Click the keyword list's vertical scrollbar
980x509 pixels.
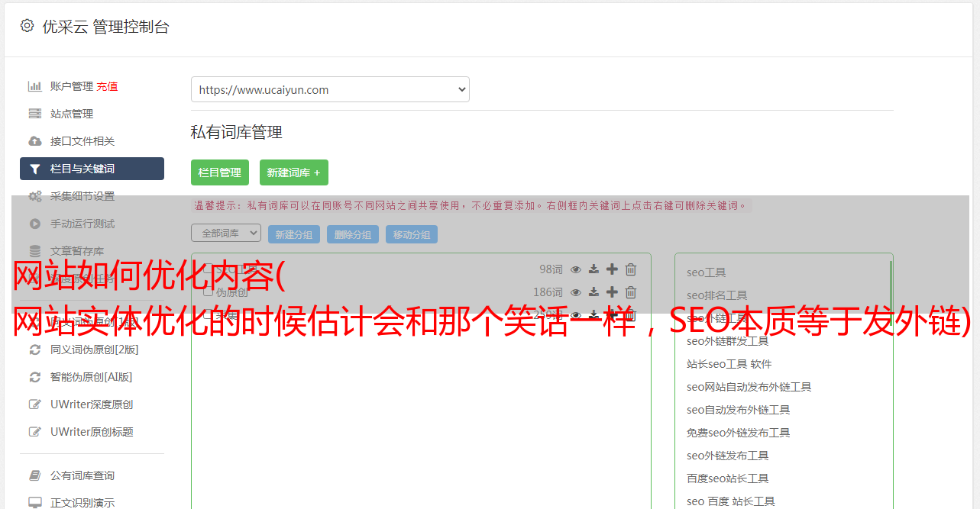(891, 293)
